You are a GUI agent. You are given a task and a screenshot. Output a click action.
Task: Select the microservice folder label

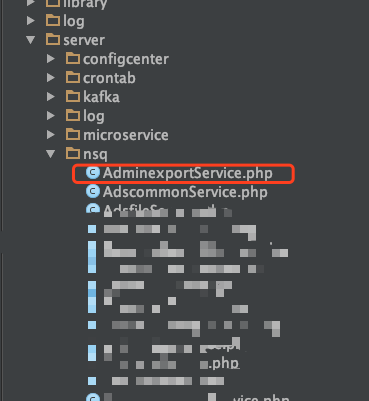click(x=126, y=135)
